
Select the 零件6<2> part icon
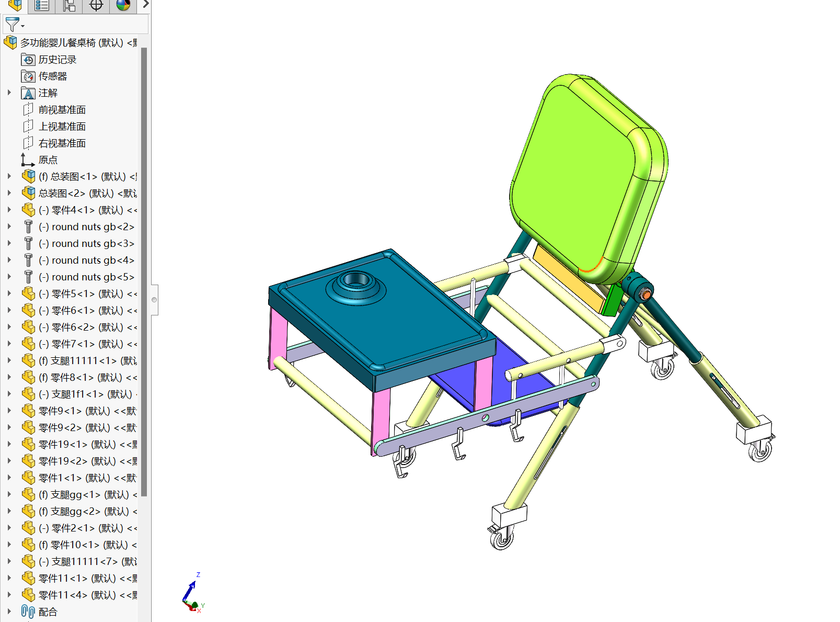coord(29,327)
